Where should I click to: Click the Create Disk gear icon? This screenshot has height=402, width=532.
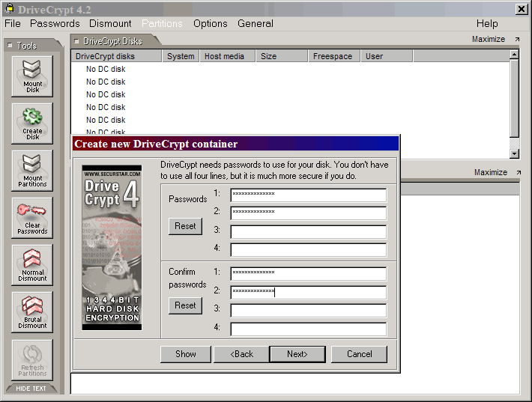(32, 124)
